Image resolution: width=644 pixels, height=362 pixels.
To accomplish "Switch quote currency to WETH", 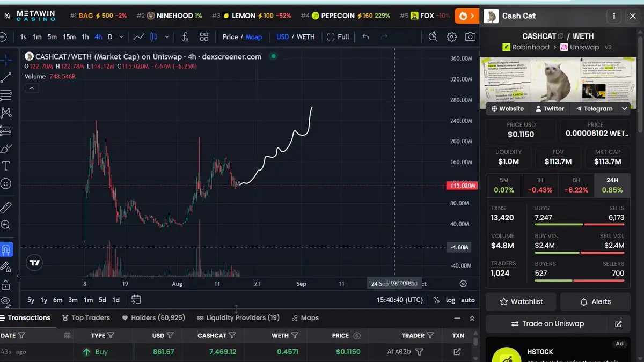I will pos(306,37).
